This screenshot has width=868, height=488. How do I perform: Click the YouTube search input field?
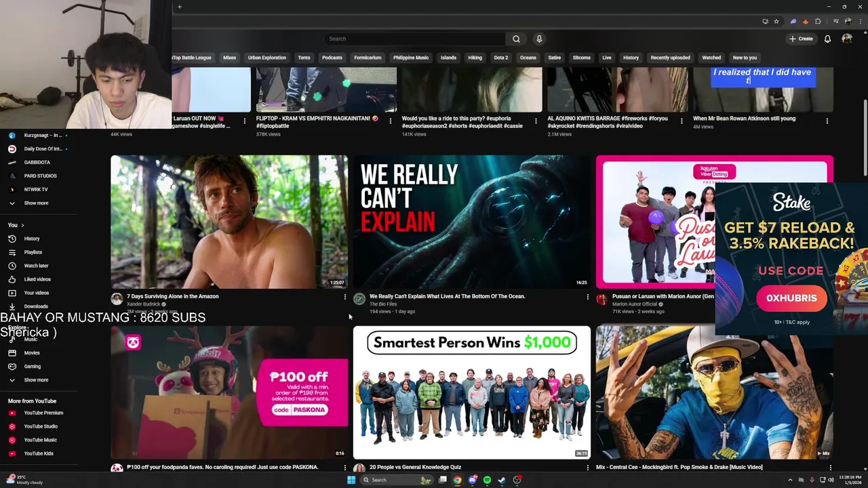click(x=414, y=39)
